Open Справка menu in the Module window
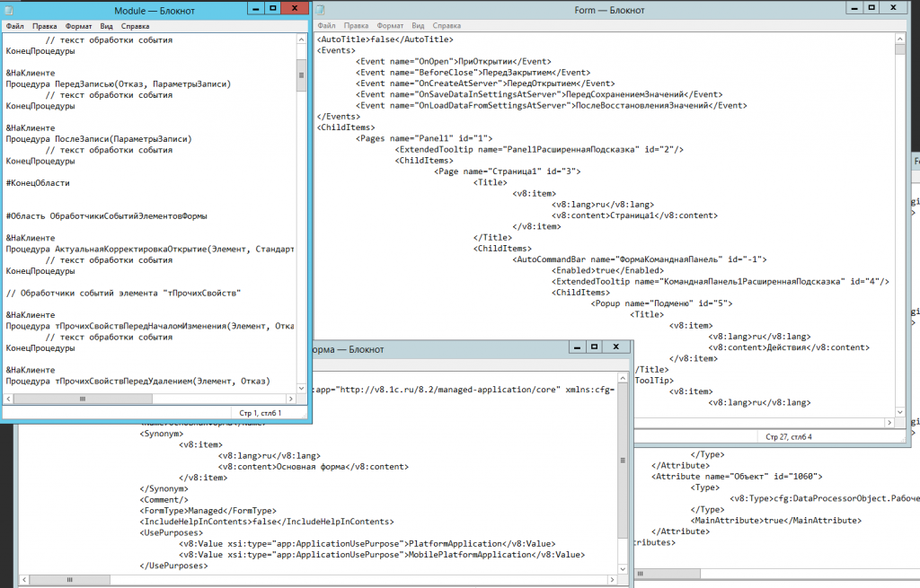Screen dimensions: 920x588 [135, 26]
